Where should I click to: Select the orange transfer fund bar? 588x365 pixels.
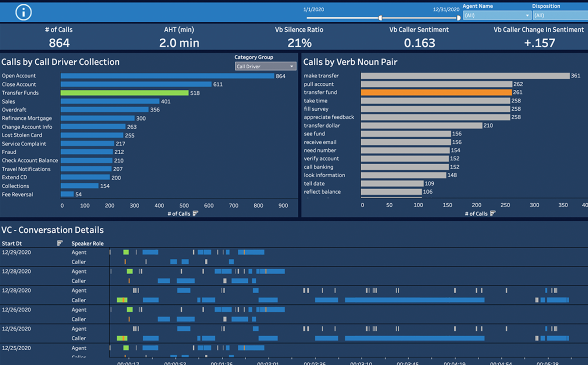pyautogui.click(x=436, y=92)
